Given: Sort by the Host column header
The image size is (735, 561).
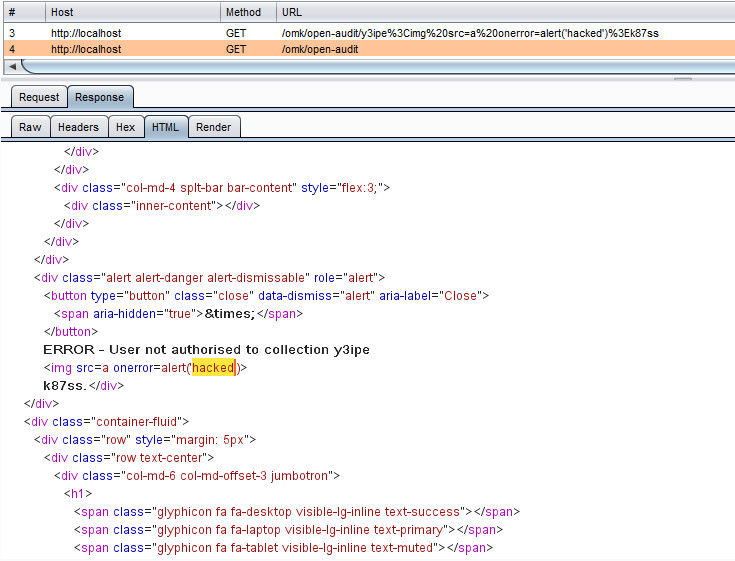Looking at the screenshot, I should pyautogui.click(x=133, y=12).
